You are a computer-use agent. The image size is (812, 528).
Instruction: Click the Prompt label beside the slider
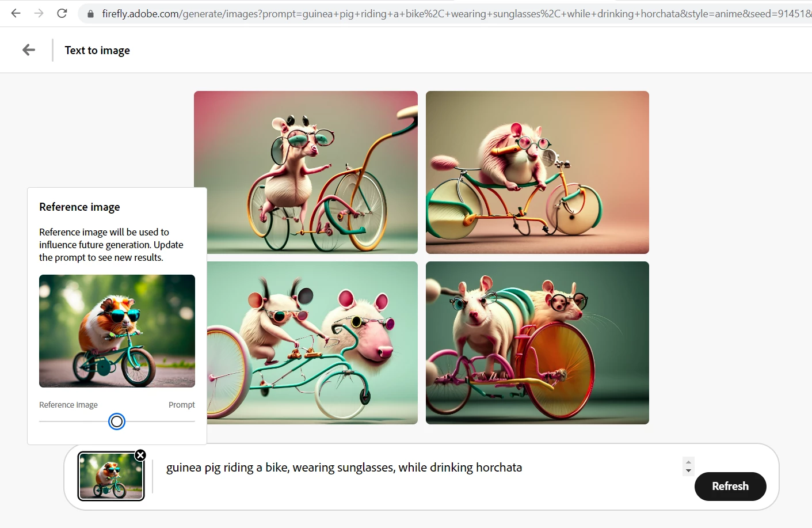pos(182,405)
